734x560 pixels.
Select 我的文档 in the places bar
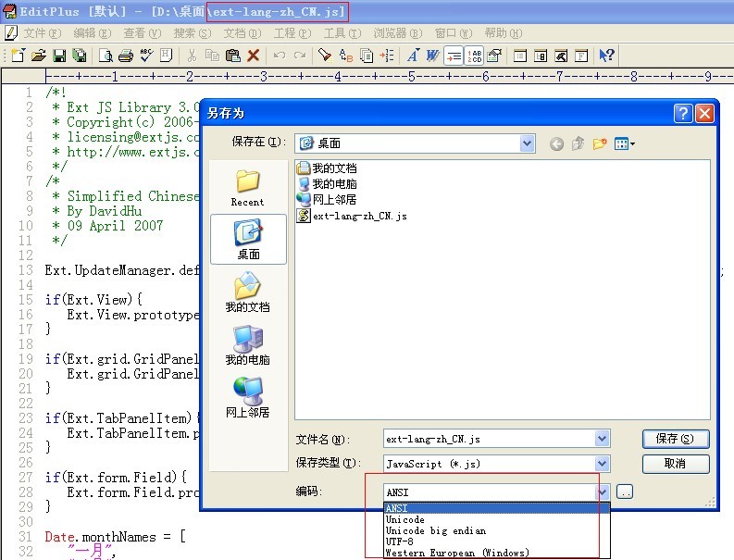248,292
